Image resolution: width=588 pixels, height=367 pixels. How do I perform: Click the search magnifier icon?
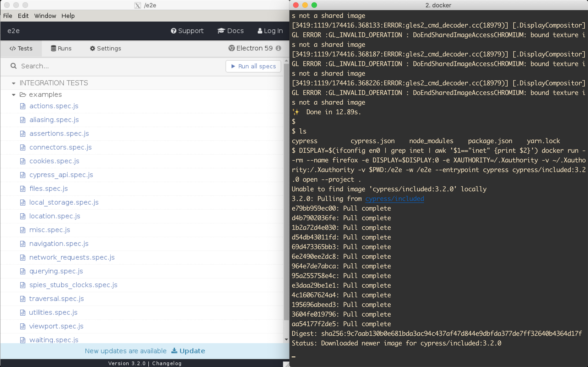(14, 66)
